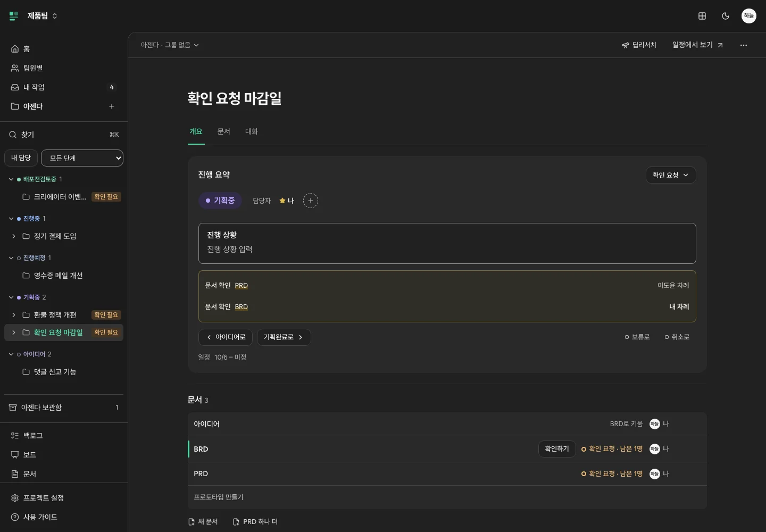Create a 새 문서
766x532 pixels.
(x=203, y=522)
